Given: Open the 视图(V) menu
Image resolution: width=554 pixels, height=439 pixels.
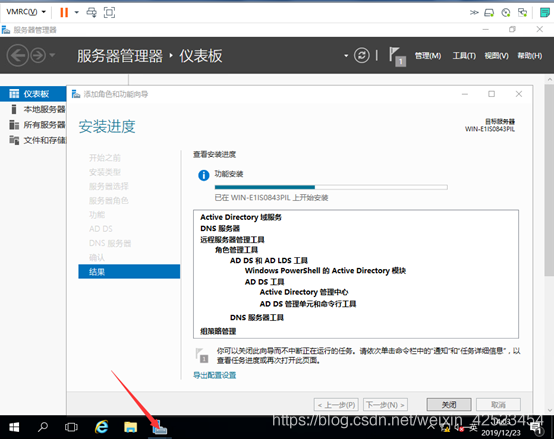Looking at the screenshot, I should coord(496,56).
